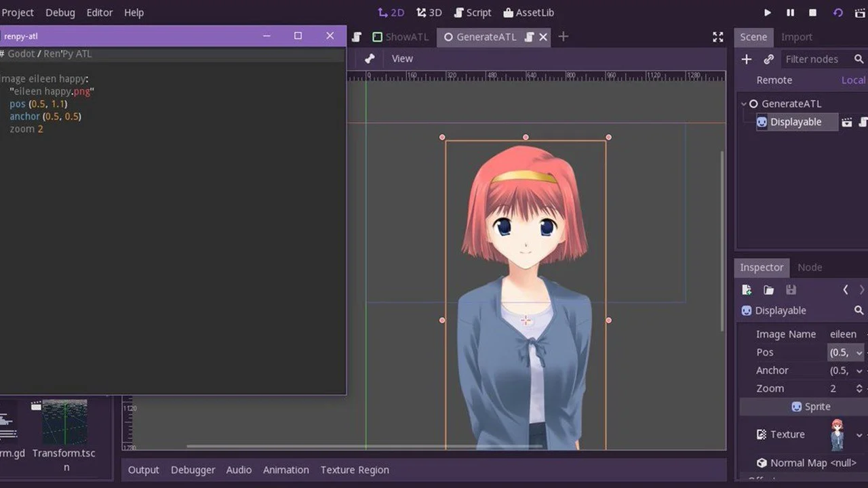Viewport: 868px width, 488px height.
Task: Click the viewport horizontal scrollbar
Action: click(x=364, y=446)
